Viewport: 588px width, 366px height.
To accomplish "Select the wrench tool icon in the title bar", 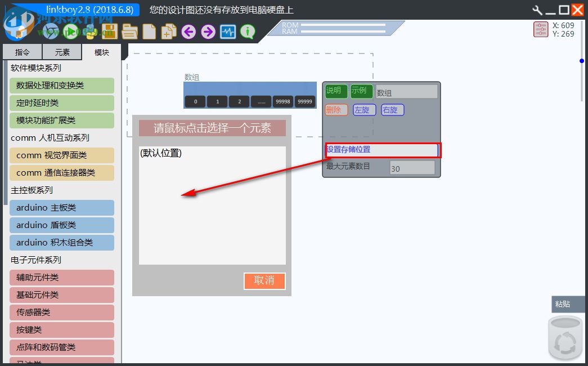I will point(536,10).
